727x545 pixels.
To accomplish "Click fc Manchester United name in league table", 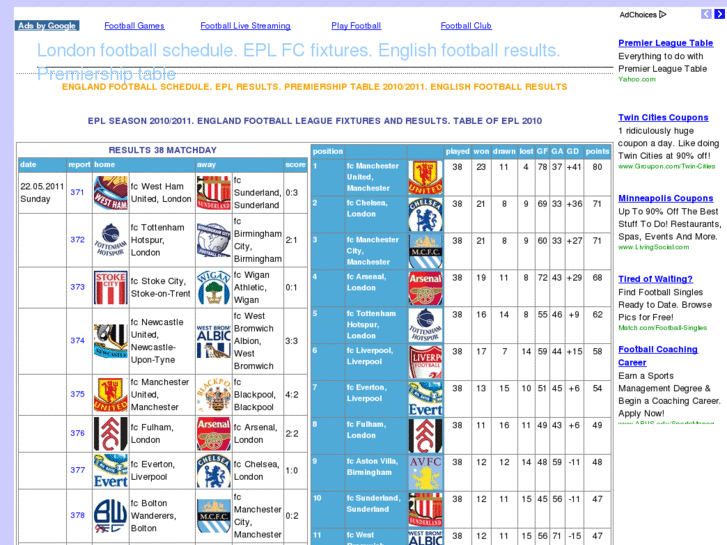I will pyautogui.click(x=372, y=177).
